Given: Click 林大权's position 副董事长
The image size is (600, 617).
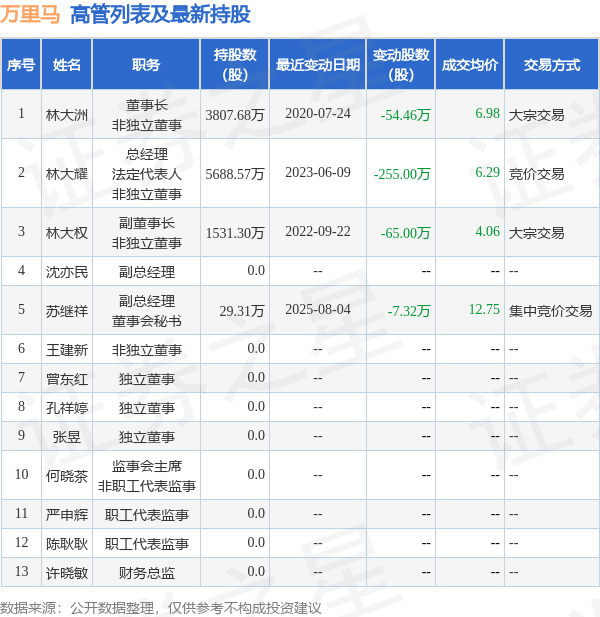Looking at the screenshot, I should click(146, 223).
